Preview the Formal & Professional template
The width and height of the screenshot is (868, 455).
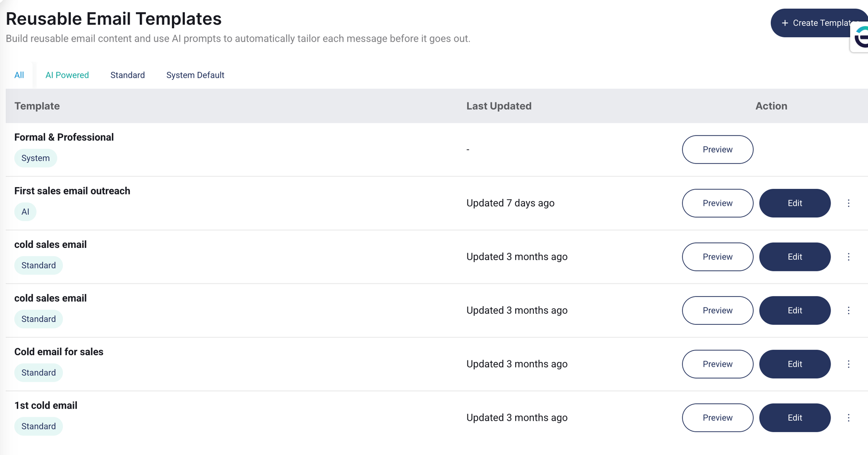point(717,149)
